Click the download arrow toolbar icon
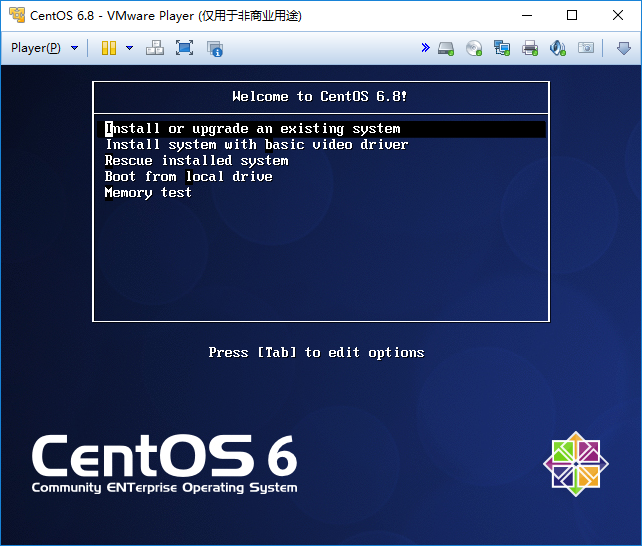 tap(624, 48)
